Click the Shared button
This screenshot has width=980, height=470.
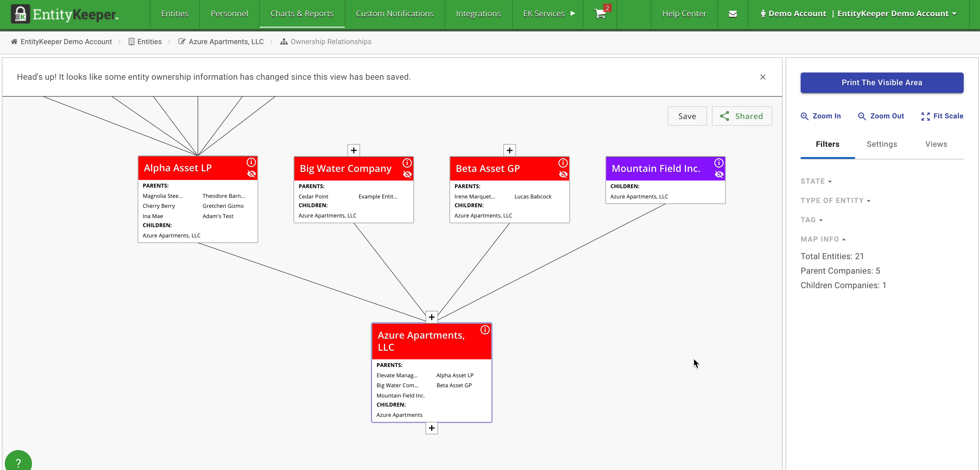pos(742,116)
